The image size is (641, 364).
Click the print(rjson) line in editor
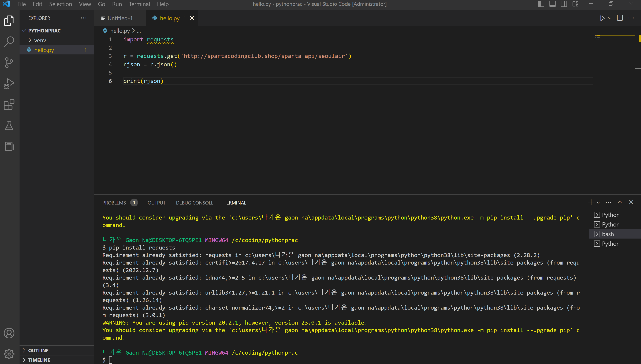pos(143,81)
